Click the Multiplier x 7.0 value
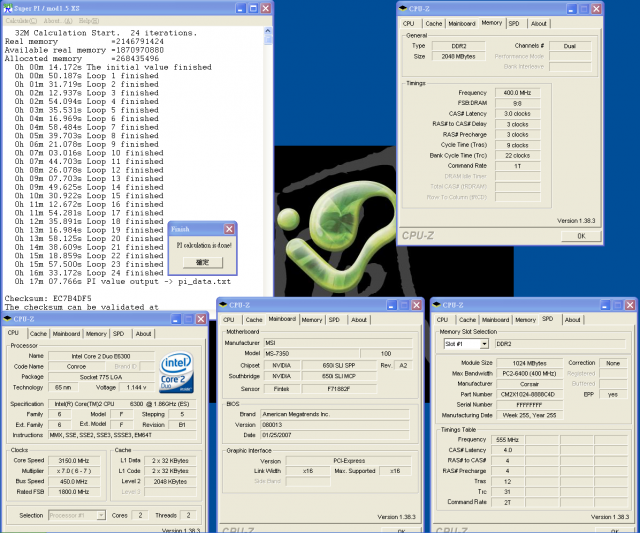This screenshot has height=533, width=640. tap(74, 471)
